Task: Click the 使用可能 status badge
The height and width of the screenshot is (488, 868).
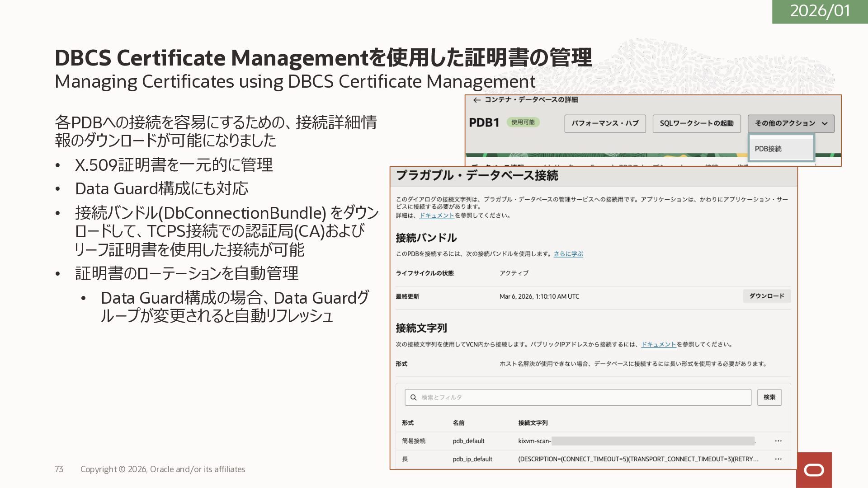Action: (523, 122)
